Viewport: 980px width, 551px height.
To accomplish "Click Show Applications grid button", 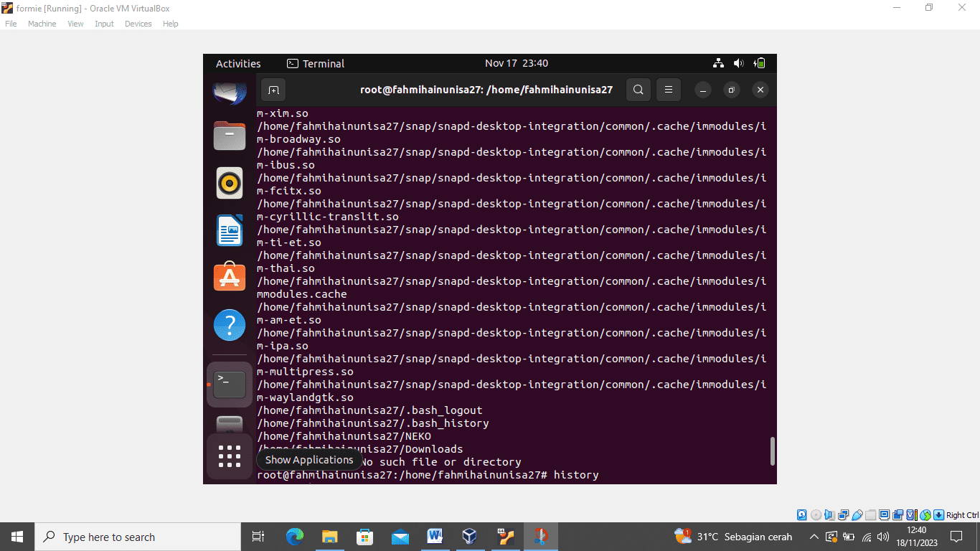I will pyautogui.click(x=230, y=456).
